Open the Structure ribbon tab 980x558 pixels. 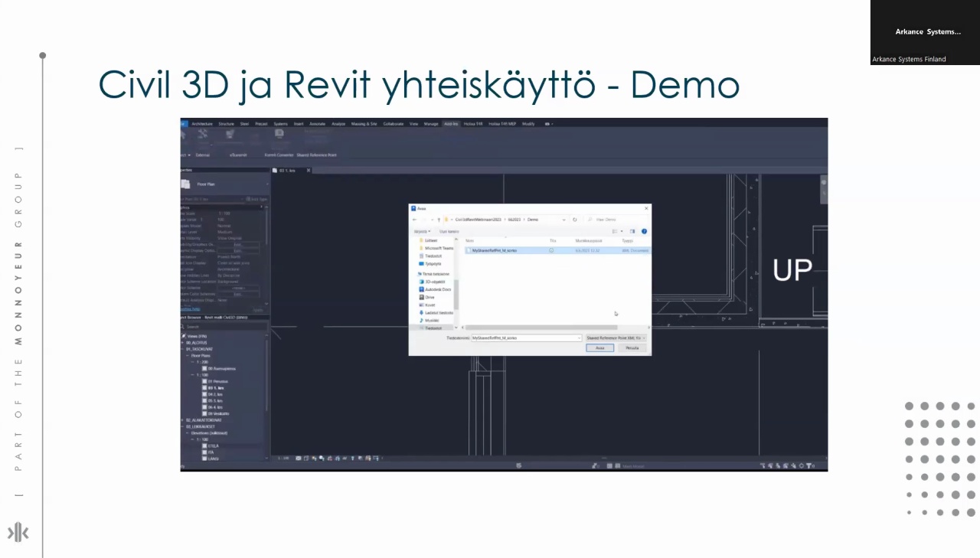click(x=226, y=123)
